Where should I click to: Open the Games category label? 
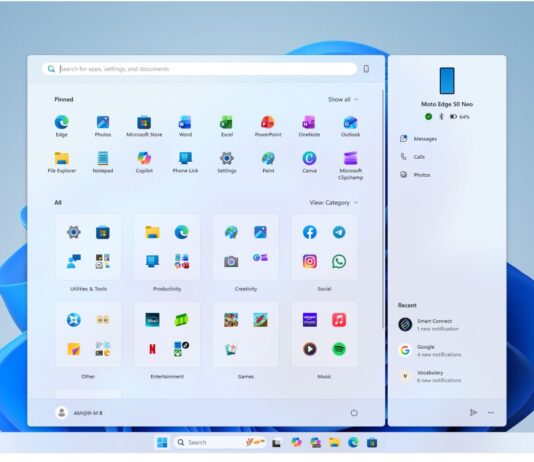pyautogui.click(x=246, y=376)
